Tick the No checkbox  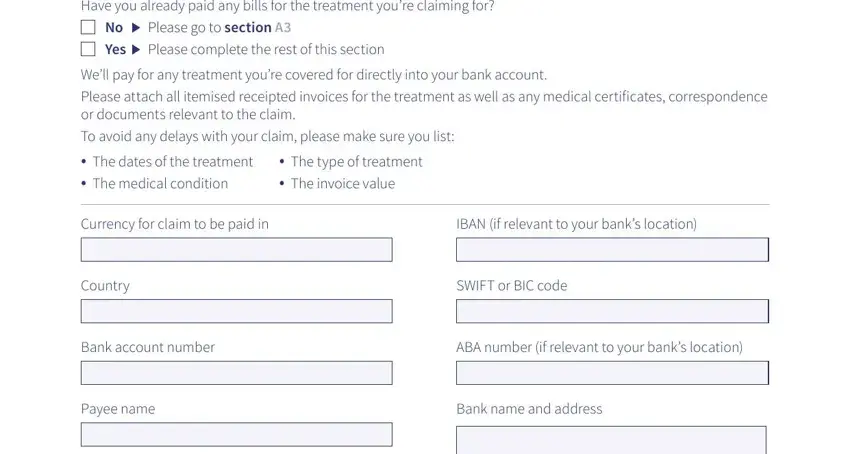[x=88, y=27]
